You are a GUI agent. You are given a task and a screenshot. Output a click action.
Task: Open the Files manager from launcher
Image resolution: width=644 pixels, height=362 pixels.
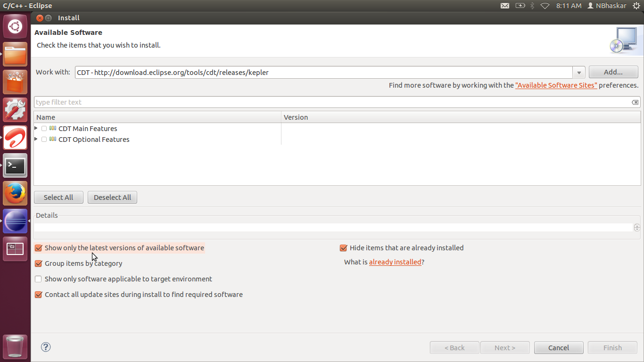pos(15,54)
